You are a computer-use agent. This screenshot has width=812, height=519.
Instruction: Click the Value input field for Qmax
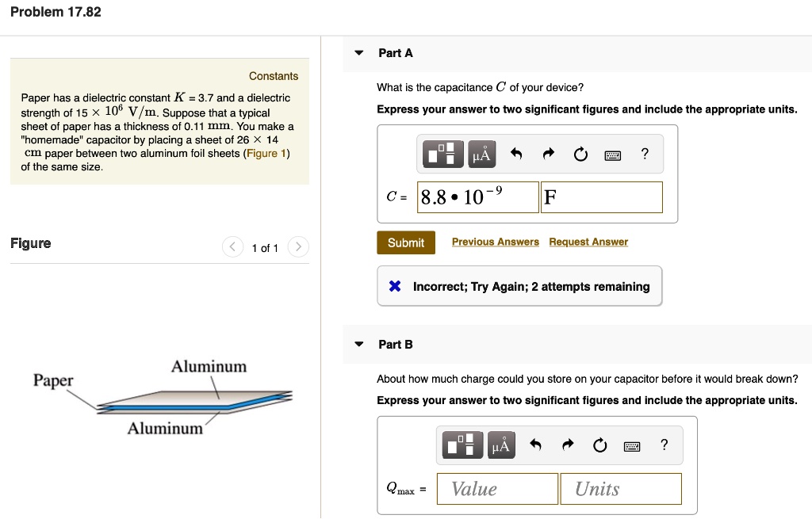(x=497, y=489)
